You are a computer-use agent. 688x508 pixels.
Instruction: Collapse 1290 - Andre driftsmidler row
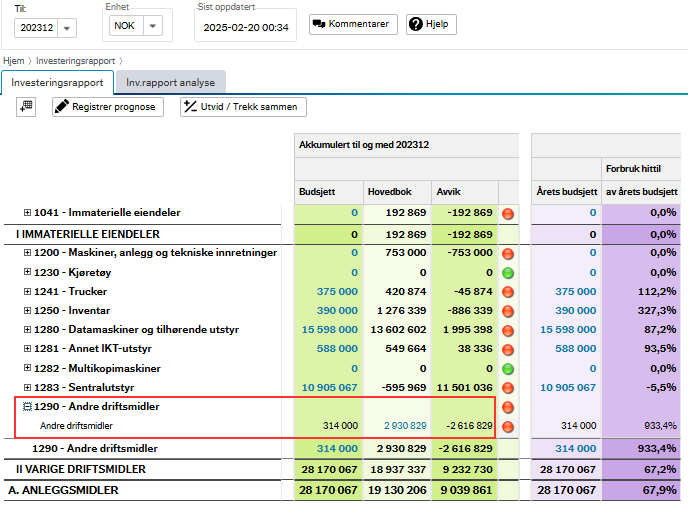point(27,407)
